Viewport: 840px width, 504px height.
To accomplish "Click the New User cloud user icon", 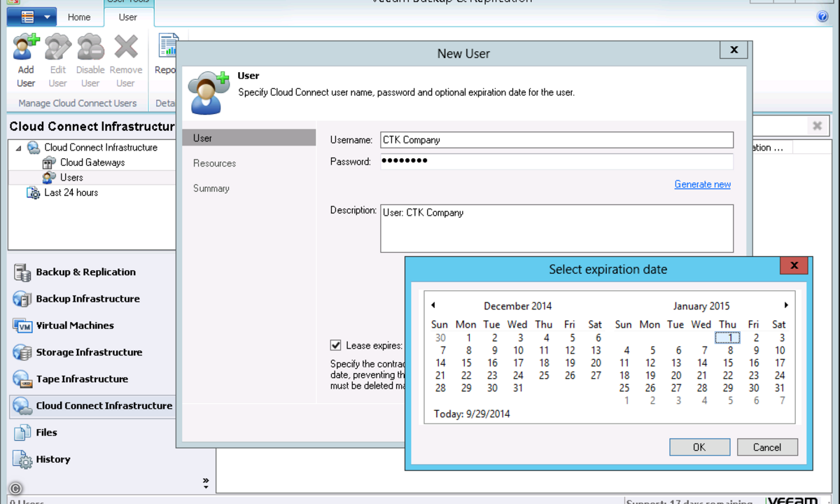I will click(x=209, y=92).
